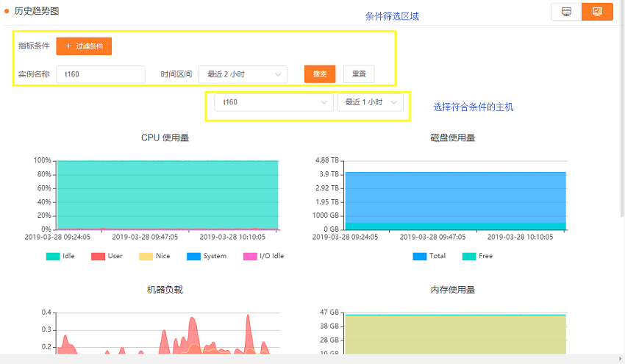Click the disk usage area chart plot
This screenshot has width=625, height=364.
tap(456, 201)
